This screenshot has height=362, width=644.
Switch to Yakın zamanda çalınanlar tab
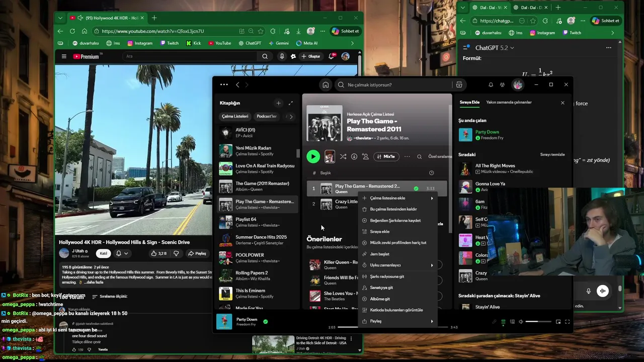[509, 102]
